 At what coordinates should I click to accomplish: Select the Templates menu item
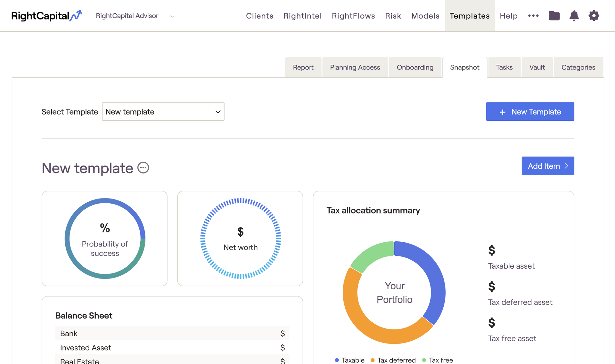[470, 16]
